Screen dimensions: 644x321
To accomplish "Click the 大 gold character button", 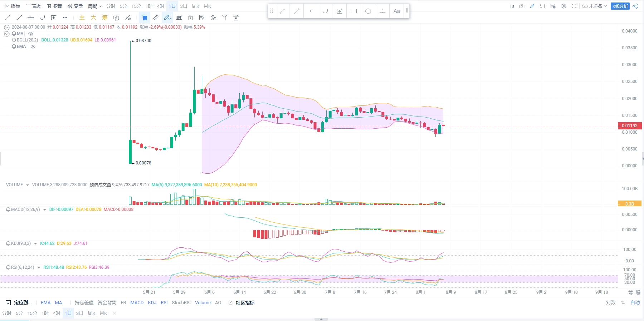I will pyautogui.click(x=93, y=18).
